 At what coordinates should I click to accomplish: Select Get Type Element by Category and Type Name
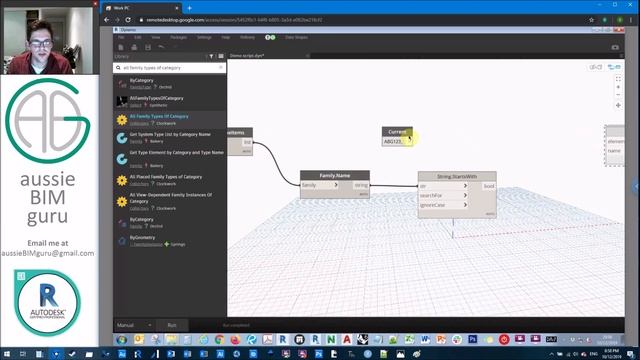[x=170, y=159]
